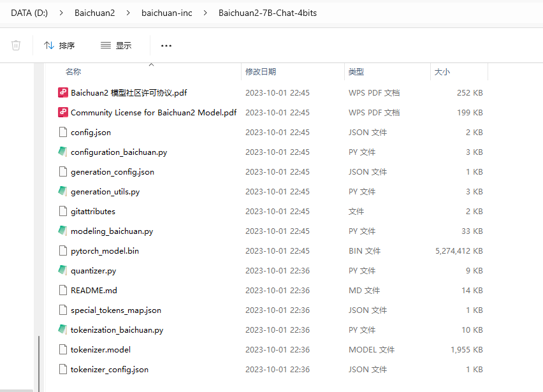This screenshot has height=392, width=543.
Task: Select quantizer.py file name
Action: point(93,270)
